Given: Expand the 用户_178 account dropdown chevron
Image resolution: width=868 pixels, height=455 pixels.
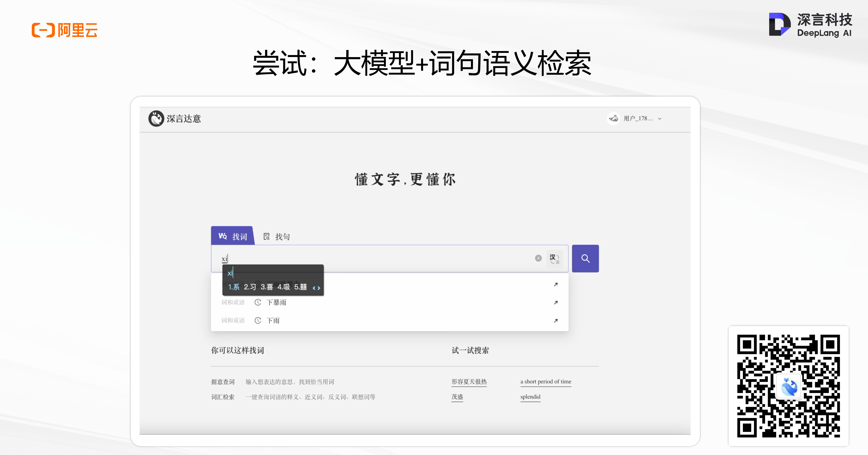Looking at the screenshot, I should (x=659, y=119).
